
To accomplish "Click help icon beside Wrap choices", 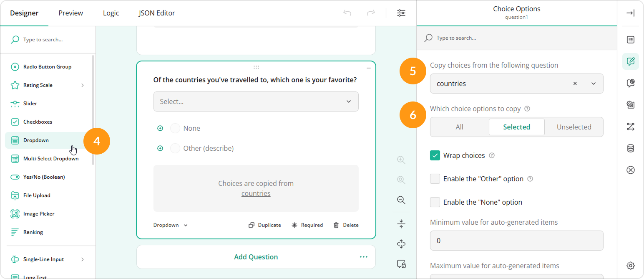I will click(x=492, y=155).
